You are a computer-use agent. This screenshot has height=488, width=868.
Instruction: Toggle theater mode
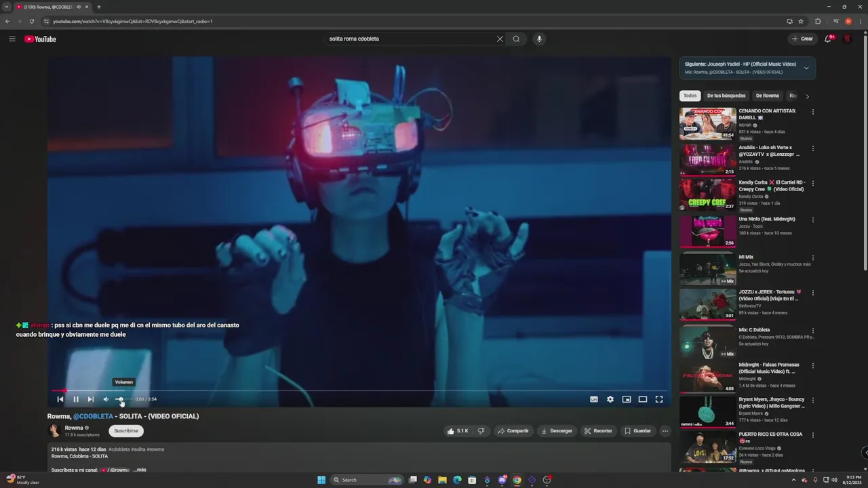tap(643, 399)
